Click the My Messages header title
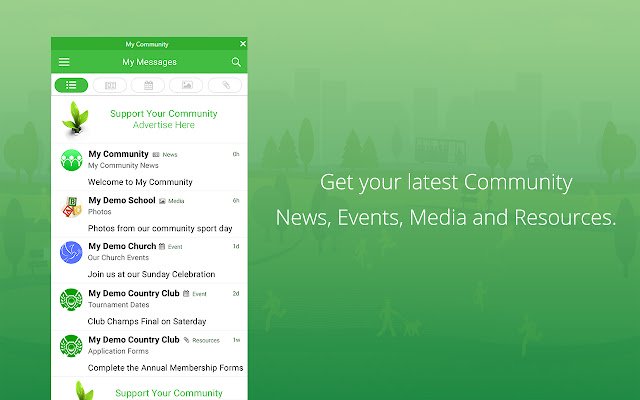 click(x=149, y=62)
